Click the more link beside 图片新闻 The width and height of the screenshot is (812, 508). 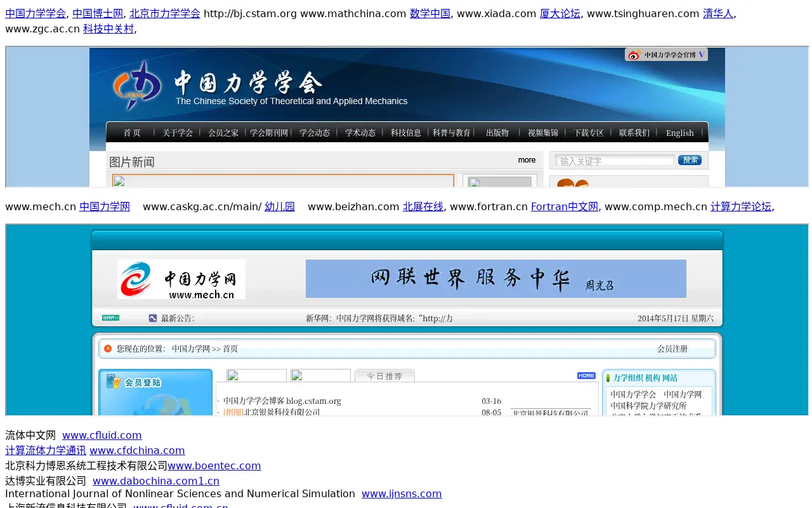(527, 160)
